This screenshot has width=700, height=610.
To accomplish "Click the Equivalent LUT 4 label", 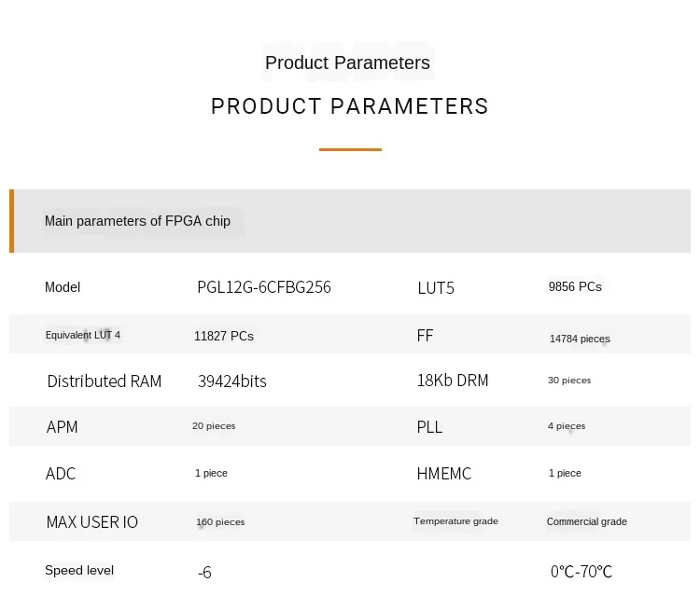I will tap(83, 335).
